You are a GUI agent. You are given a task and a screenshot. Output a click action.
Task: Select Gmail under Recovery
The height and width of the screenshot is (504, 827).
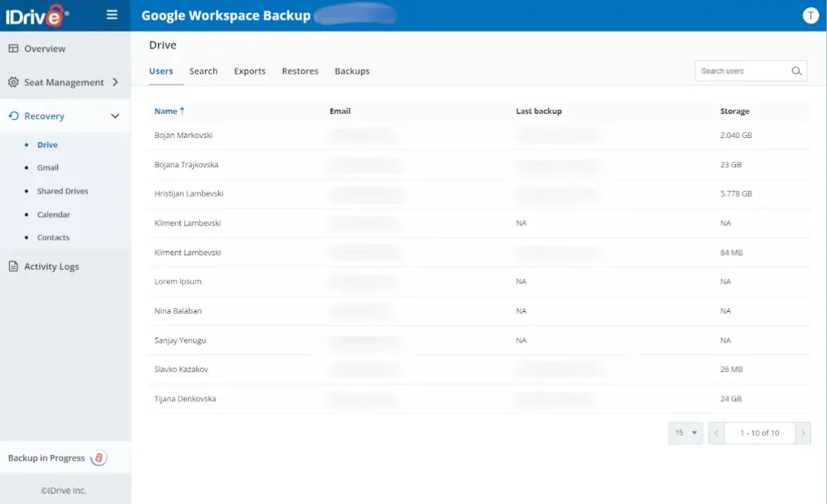click(48, 168)
